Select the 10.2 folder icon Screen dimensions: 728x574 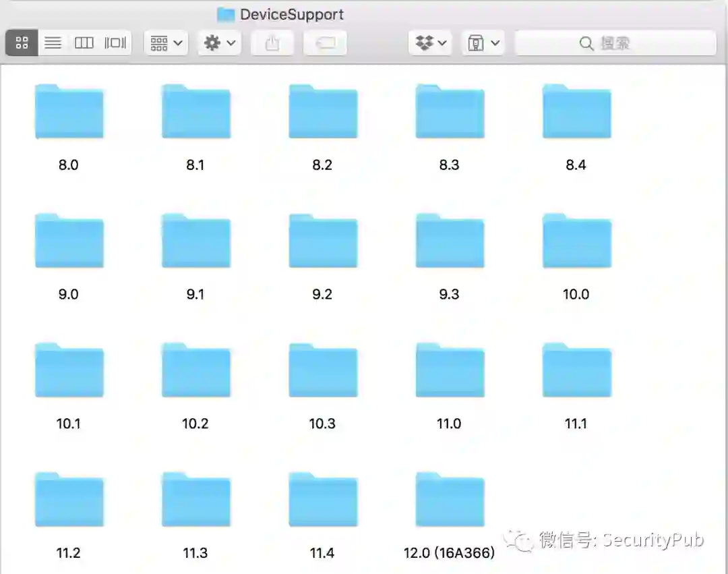196,370
